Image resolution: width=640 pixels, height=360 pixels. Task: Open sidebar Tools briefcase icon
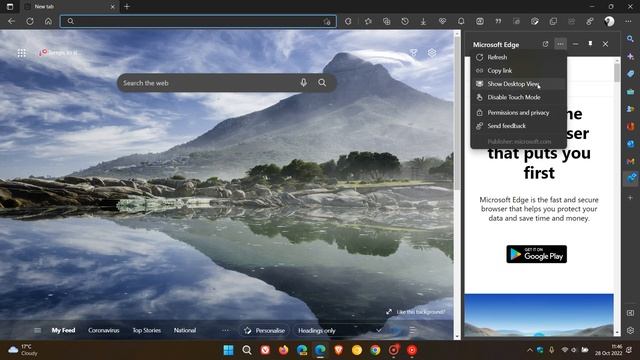point(631,91)
